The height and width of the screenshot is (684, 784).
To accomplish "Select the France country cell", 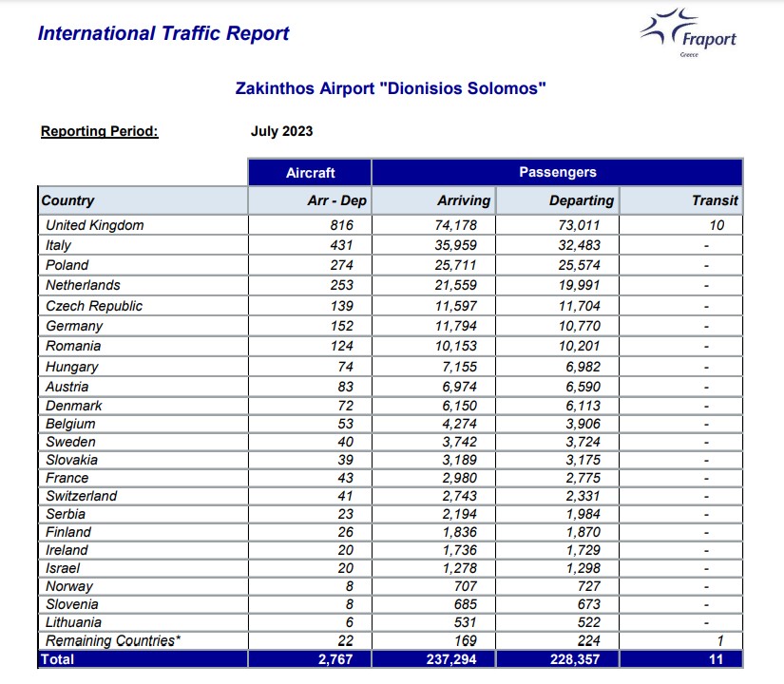I will [143, 478].
